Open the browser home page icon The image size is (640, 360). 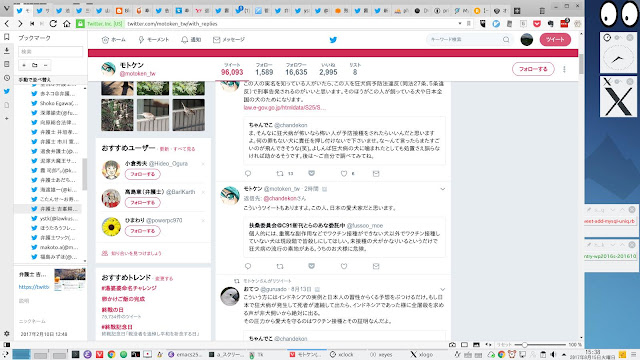click(x=67, y=24)
